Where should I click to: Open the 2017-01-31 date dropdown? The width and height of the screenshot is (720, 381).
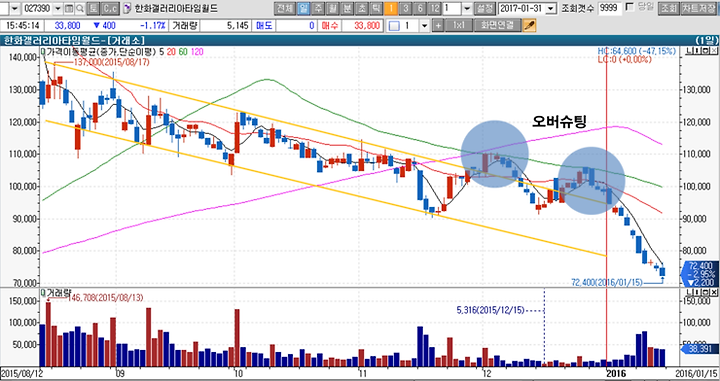click(551, 9)
